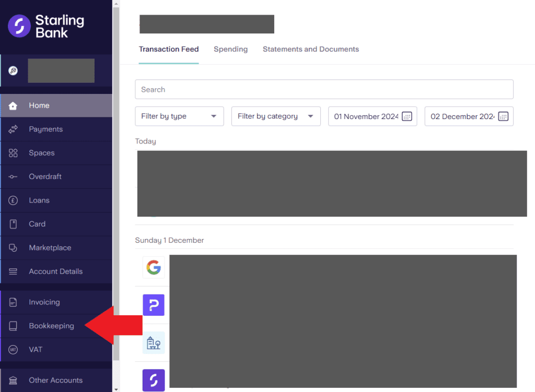This screenshot has width=535, height=392.
Task: Click the Card icon in sidebar
Action: click(13, 224)
